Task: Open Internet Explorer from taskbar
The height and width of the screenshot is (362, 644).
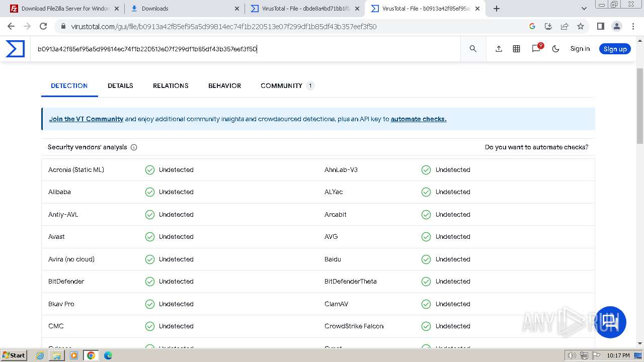Action: point(40,355)
